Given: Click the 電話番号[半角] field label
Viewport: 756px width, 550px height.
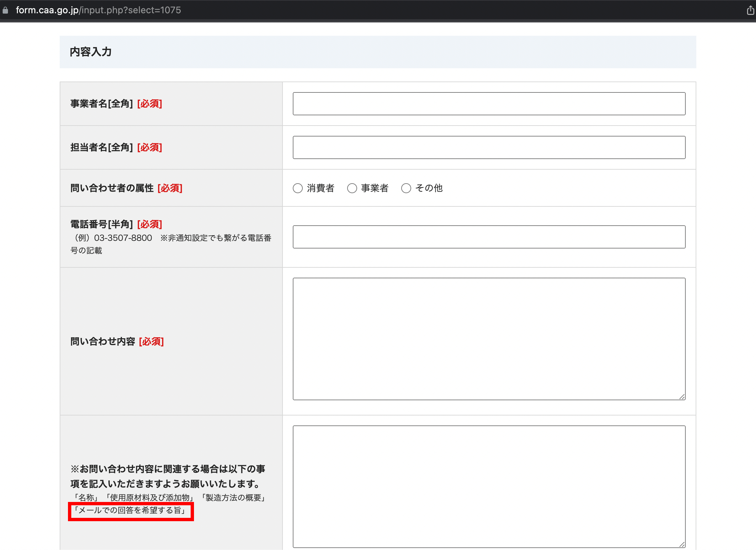Looking at the screenshot, I should pyautogui.click(x=102, y=224).
